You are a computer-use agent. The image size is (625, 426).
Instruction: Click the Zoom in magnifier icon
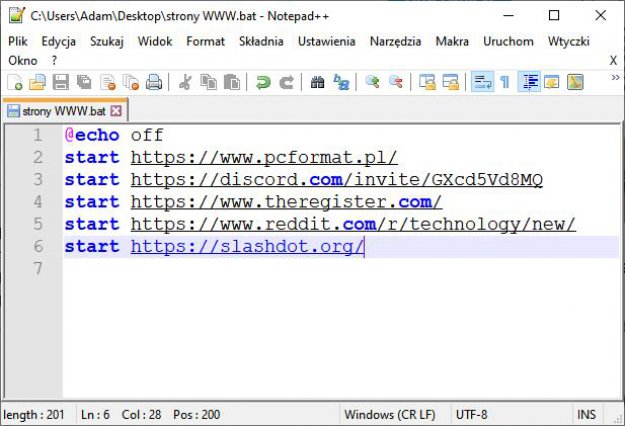pyautogui.click(x=372, y=82)
